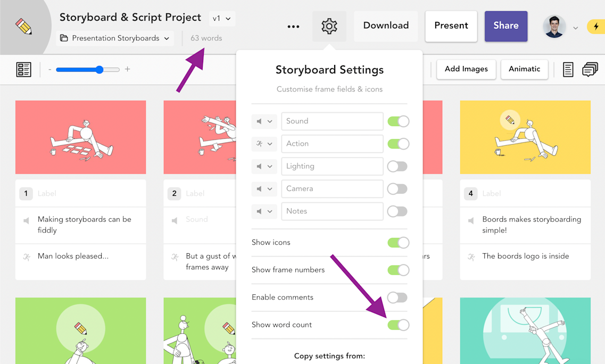Open the v1 version dropdown

tap(222, 19)
